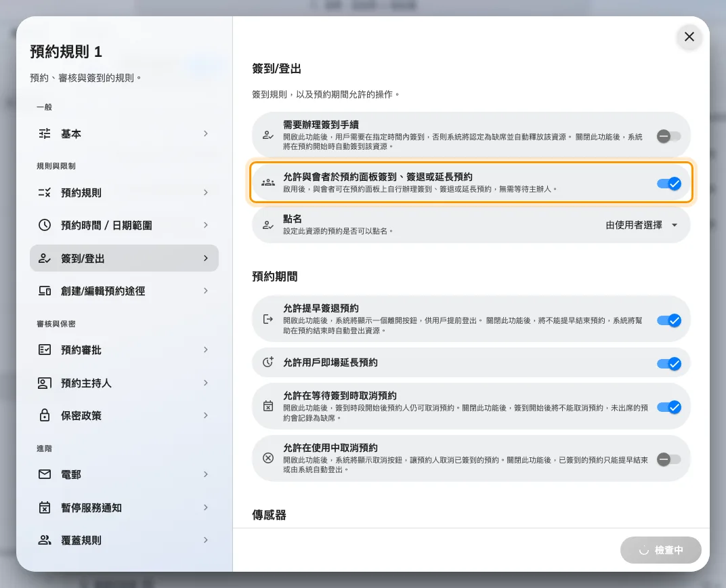Click the 預約規則 1 title
This screenshot has height=588, width=726.
coord(66,52)
